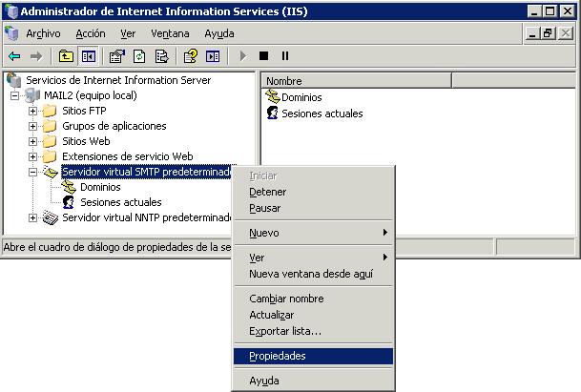
Task: Open Properties via toolbar properties icon
Action: coord(116,56)
